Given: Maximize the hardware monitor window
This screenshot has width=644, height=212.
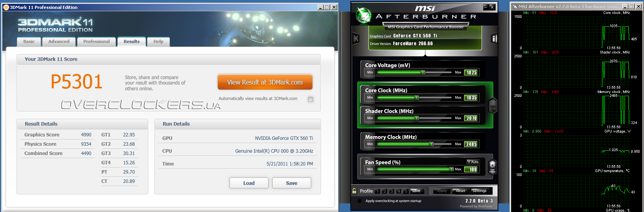Looking at the screenshot, I should [632, 7].
